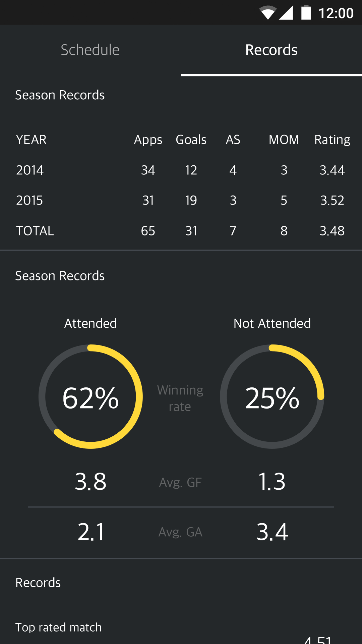Switch to the Schedule tab
The image size is (362, 644).
[90, 50]
